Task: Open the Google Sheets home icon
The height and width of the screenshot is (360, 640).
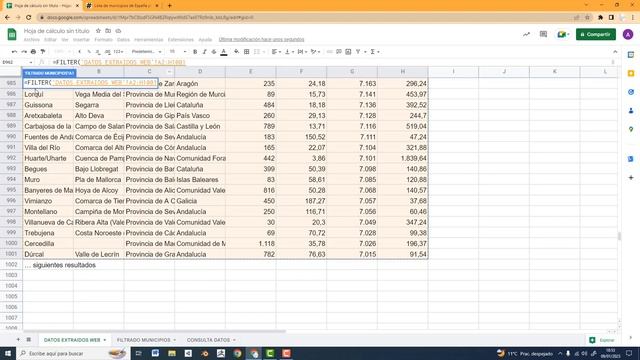Action: (12, 35)
